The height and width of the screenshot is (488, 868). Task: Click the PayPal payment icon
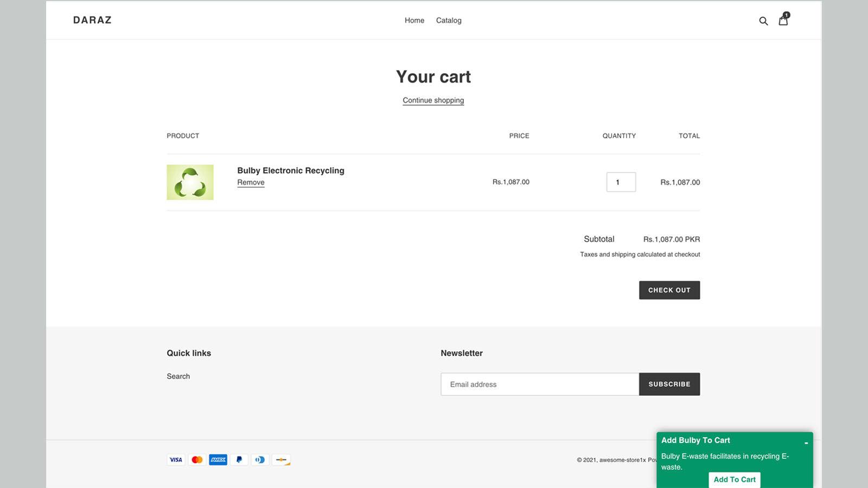click(x=239, y=460)
